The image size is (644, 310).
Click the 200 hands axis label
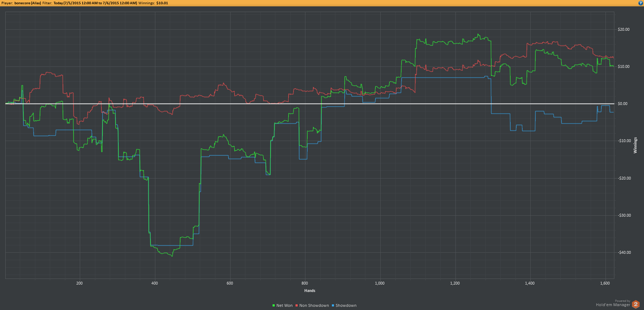[79, 283]
